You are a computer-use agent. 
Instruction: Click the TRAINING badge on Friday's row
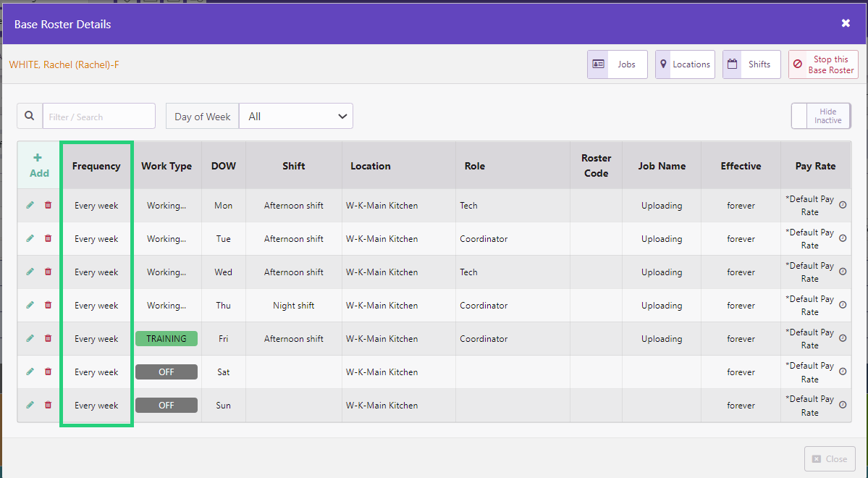tap(167, 338)
